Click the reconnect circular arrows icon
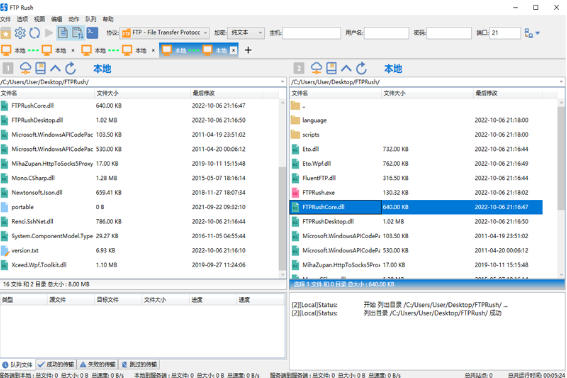The image size is (567, 378). tap(35, 33)
